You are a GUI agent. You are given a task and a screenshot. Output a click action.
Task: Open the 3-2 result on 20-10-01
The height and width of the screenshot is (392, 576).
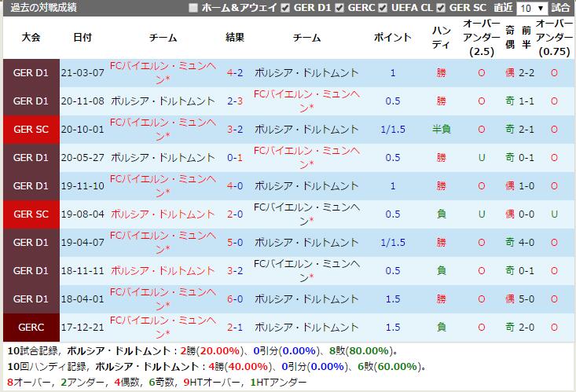click(x=235, y=130)
